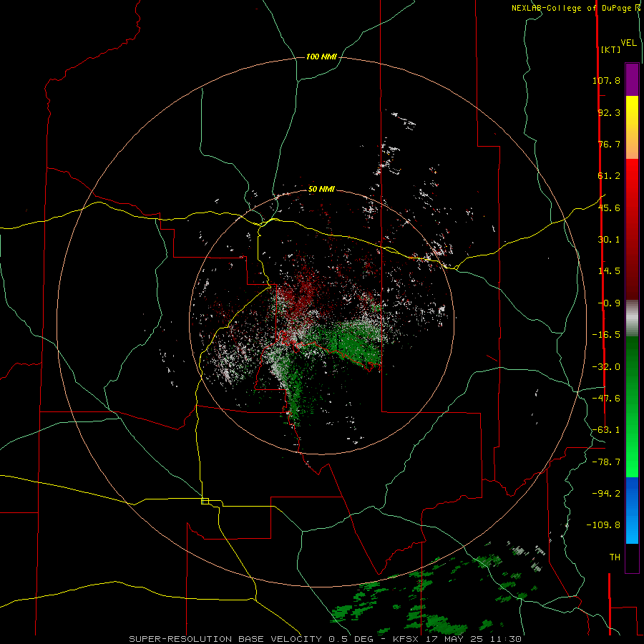This screenshot has height=644, width=644.
Task: Click the purple color band in legend
Action: point(632,79)
